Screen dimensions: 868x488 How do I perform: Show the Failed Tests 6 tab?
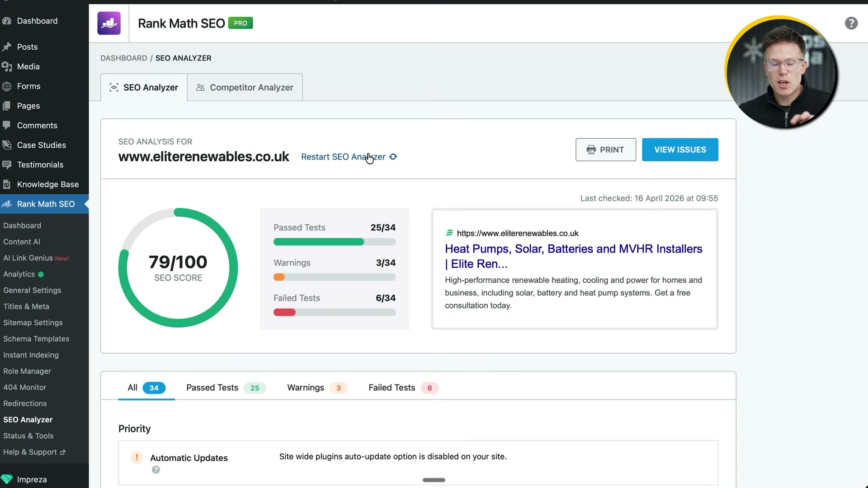tap(403, 388)
